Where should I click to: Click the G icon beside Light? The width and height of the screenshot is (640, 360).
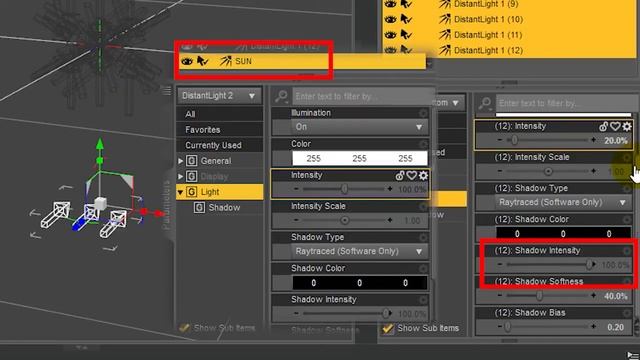point(191,192)
